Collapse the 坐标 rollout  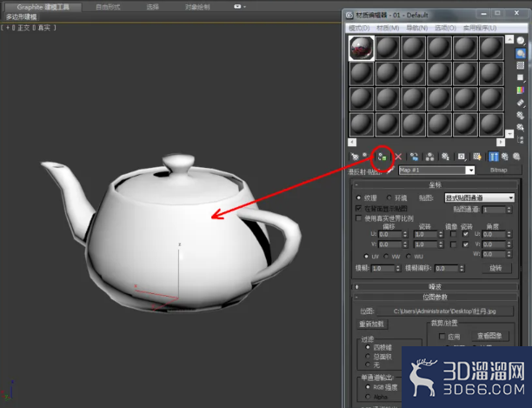[435, 185]
